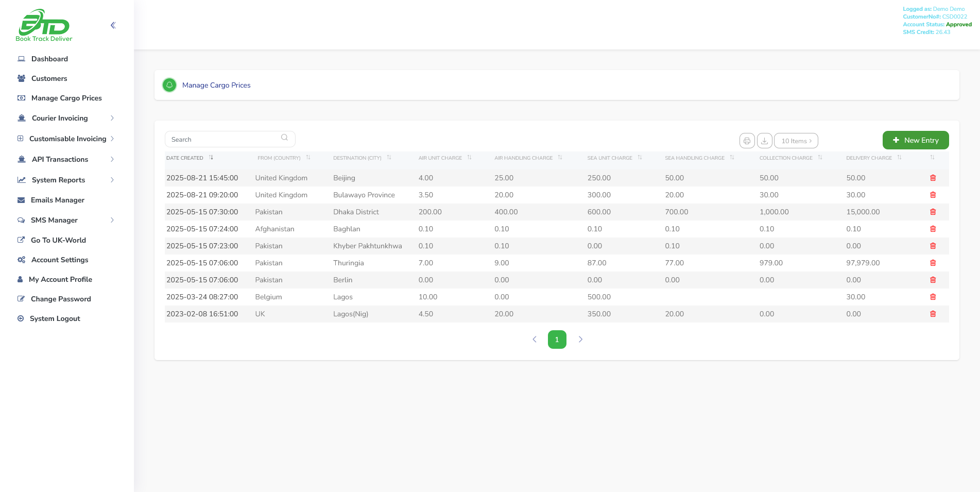Open Manage Cargo Prices from the sidebar
The image size is (980, 492).
tap(66, 98)
